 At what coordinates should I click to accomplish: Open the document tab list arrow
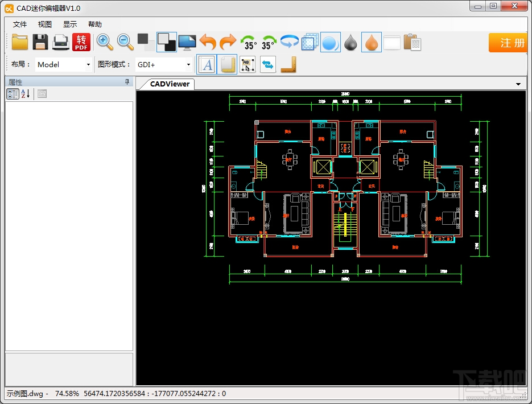[x=518, y=84]
